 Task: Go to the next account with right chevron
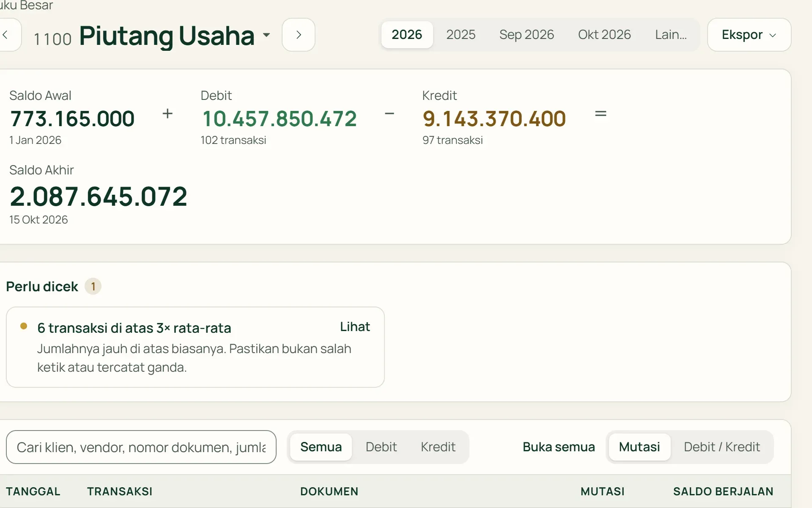[x=299, y=35]
